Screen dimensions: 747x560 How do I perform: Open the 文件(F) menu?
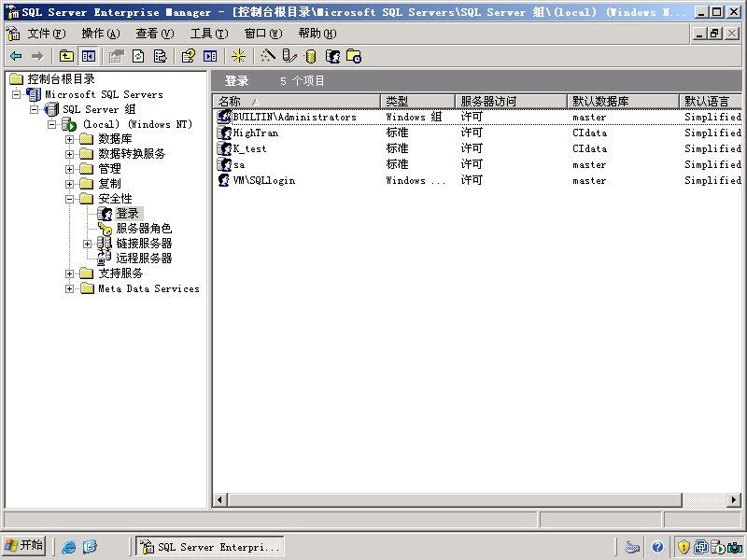tap(46, 34)
